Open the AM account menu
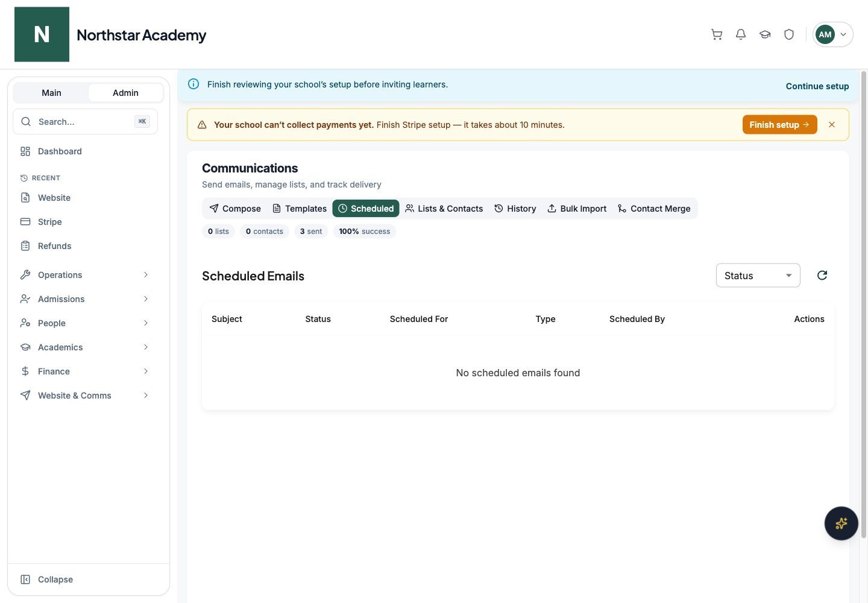Screen dimensions: 868x603 pyautogui.click(x=832, y=34)
